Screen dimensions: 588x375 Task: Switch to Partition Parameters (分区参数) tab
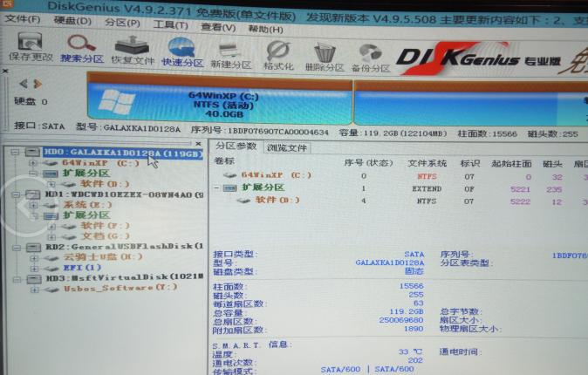(x=236, y=147)
